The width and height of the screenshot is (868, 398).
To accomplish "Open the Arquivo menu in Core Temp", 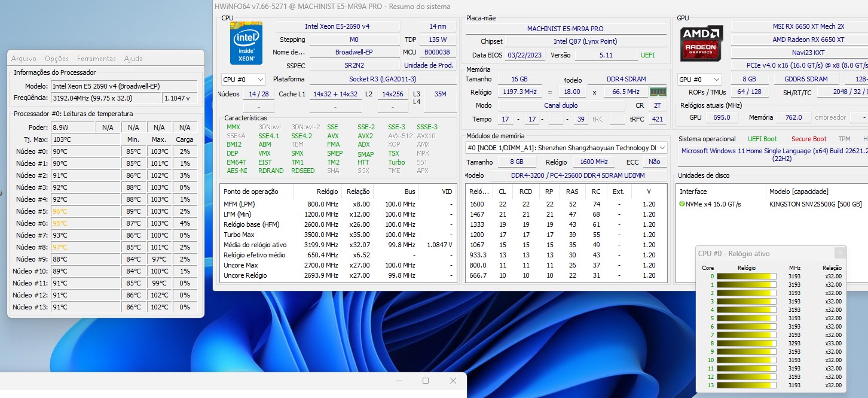I will [24, 59].
